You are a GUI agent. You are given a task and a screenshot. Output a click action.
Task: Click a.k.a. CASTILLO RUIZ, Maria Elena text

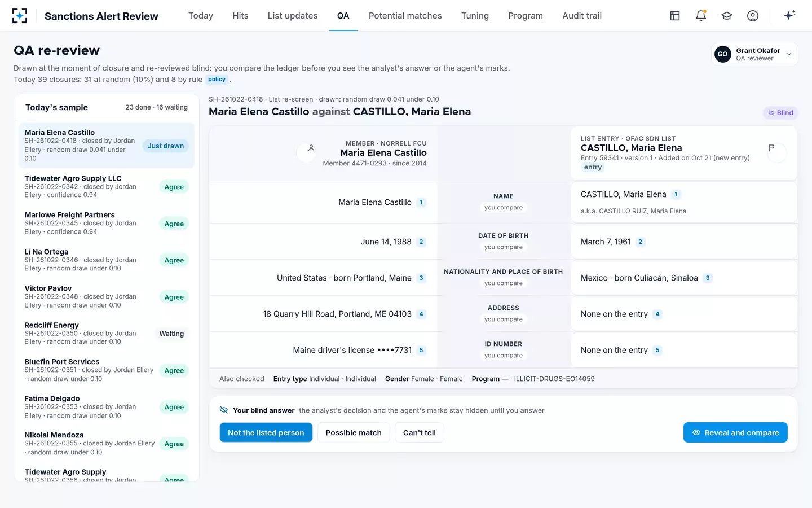click(x=633, y=211)
